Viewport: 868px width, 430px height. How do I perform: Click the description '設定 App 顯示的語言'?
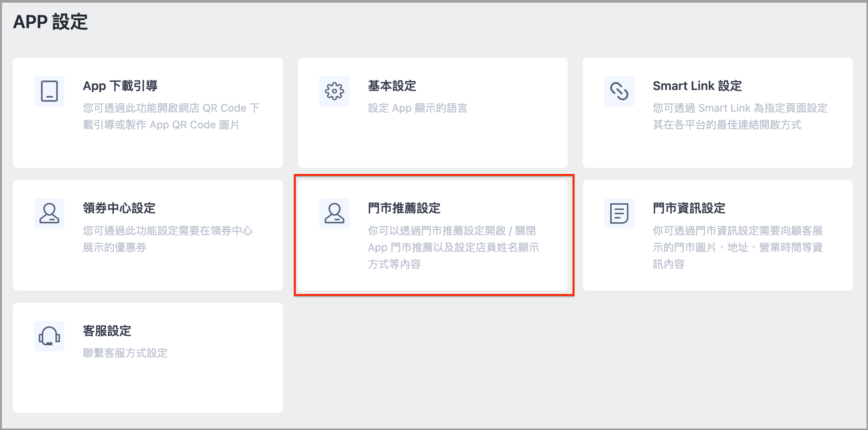(418, 108)
